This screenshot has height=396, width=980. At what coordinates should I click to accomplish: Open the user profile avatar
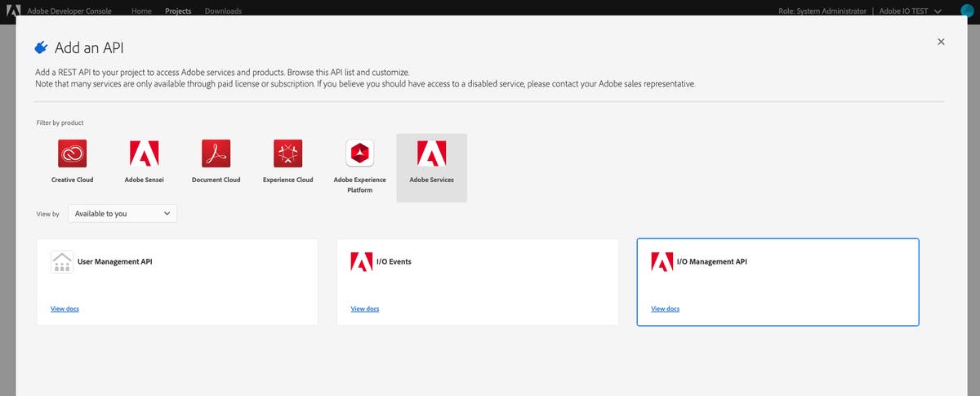[967, 11]
